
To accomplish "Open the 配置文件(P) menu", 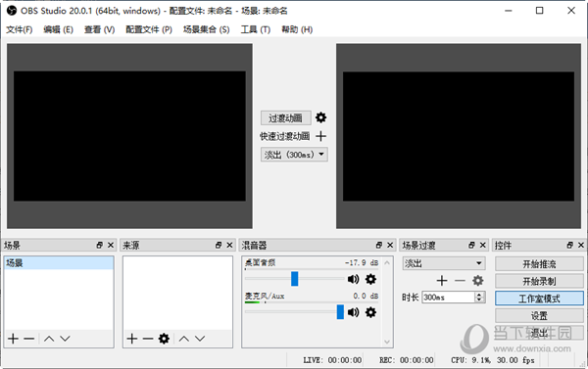I will click(149, 29).
